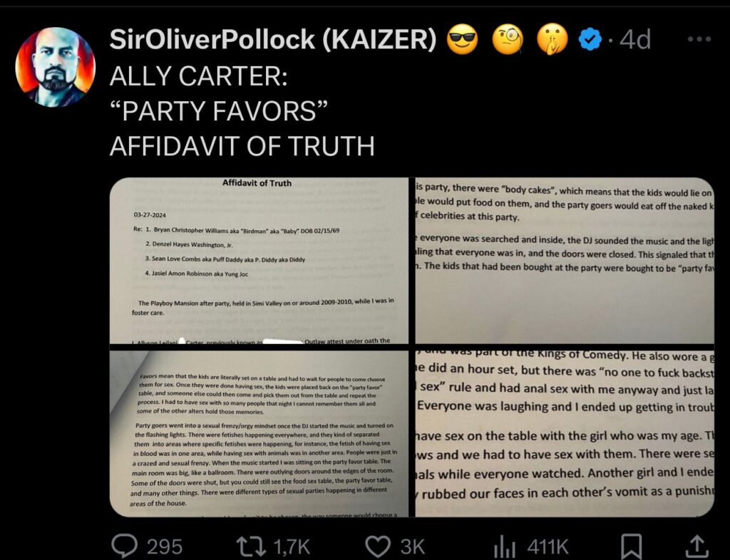This screenshot has height=560, width=730.
Task: Open the three-dot more options menu
Action: 700,39
